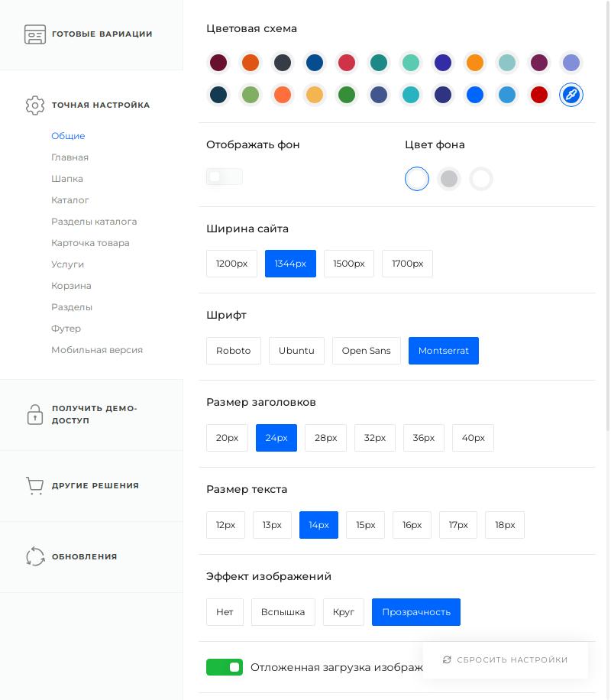Click the circular arrows Обновления icon

(x=35, y=557)
